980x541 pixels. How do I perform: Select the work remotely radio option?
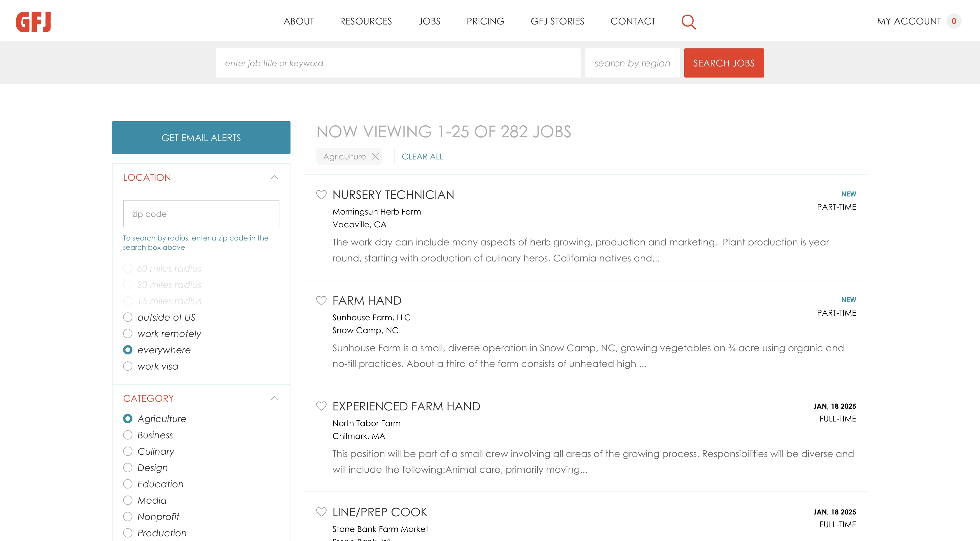click(x=128, y=333)
